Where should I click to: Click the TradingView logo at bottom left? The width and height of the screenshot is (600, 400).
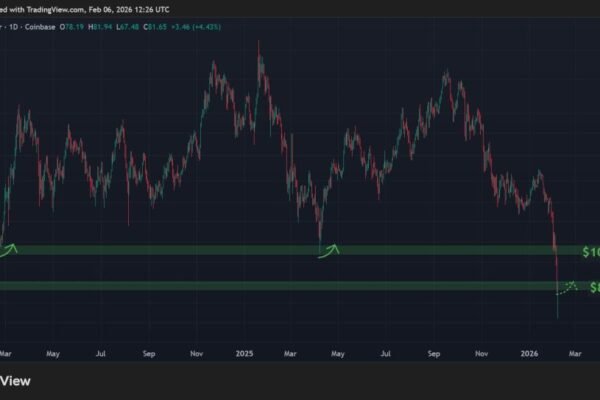tap(30, 380)
